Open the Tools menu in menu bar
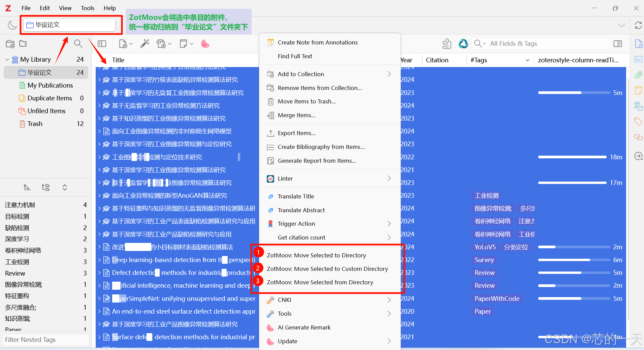This screenshot has height=350, width=644. coord(88,8)
